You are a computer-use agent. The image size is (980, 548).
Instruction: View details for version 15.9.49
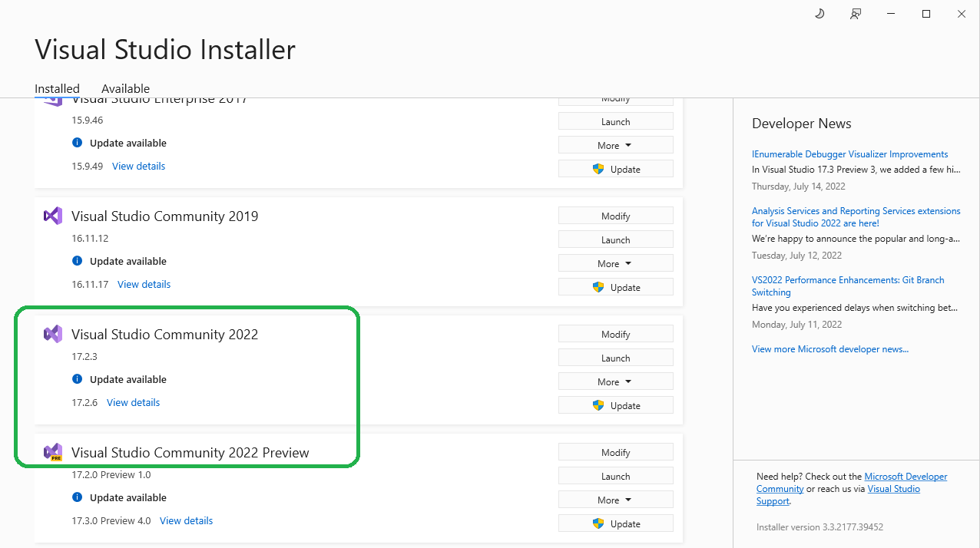[x=138, y=166]
